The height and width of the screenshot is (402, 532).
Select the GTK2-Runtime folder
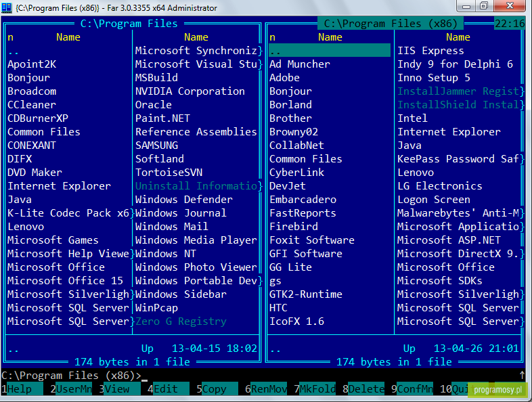pyautogui.click(x=306, y=294)
